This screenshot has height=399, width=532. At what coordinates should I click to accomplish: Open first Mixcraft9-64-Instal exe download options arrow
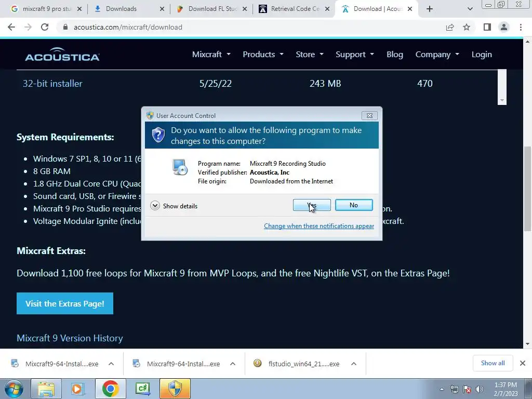click(x=111, y=364)
